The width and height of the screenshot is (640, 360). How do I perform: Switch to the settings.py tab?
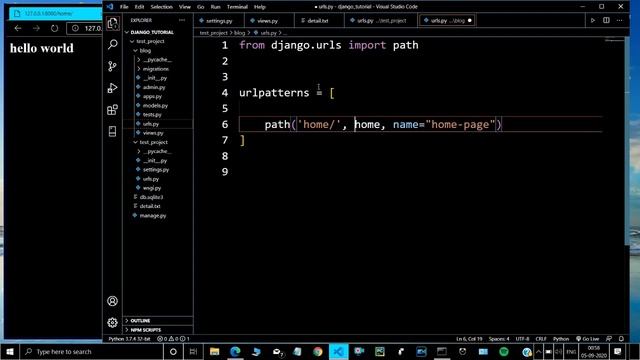click(219, 20)
